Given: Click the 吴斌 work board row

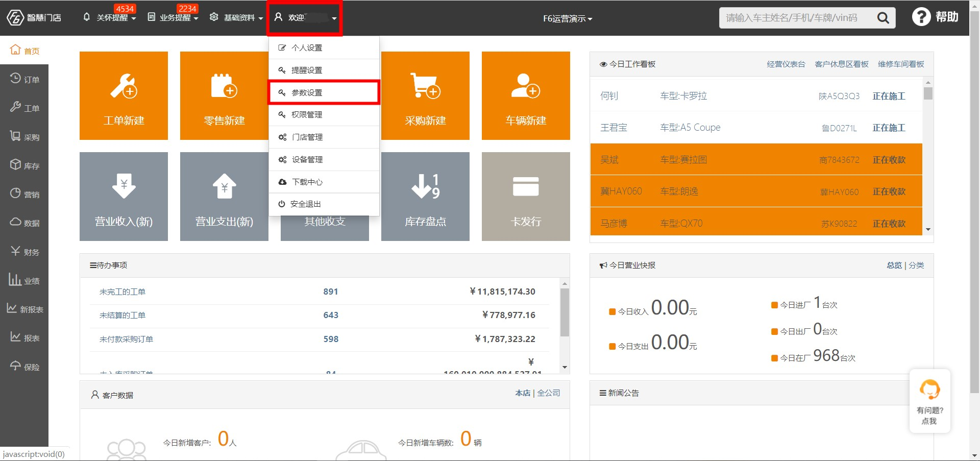Looking at the screenshot, I should [x=756, y=159].
